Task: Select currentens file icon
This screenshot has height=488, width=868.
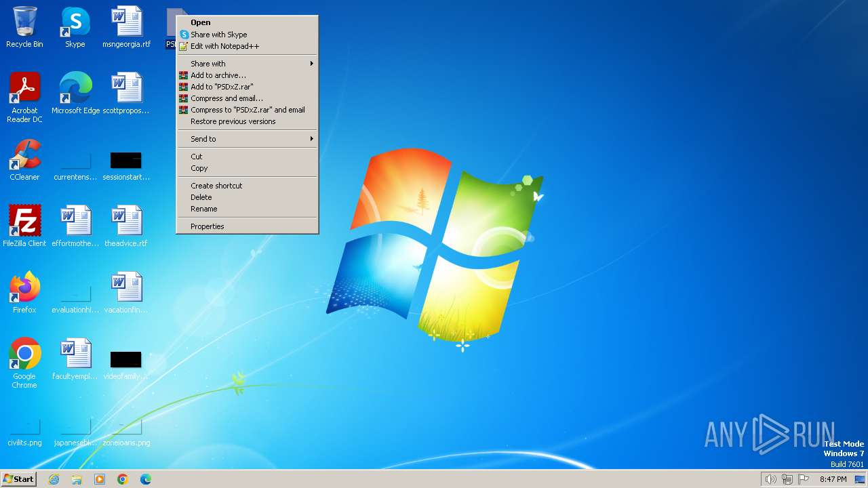Action: pos(75,167)
